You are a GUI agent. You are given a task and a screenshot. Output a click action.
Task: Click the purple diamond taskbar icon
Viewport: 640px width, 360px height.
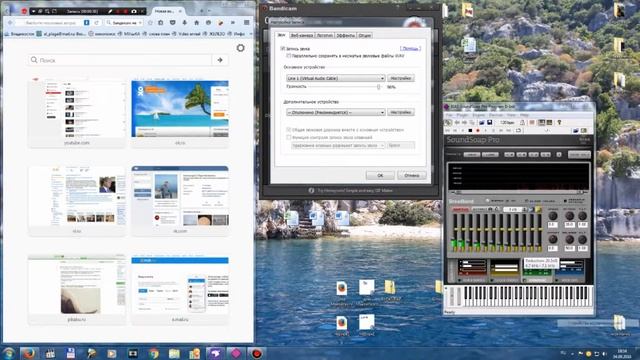pos(236,353)
